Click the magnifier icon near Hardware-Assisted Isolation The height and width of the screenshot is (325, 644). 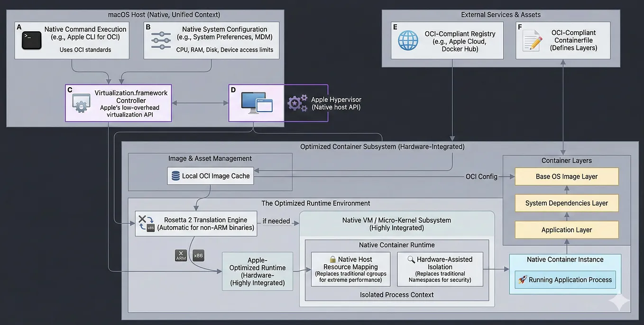pos(412,259)
